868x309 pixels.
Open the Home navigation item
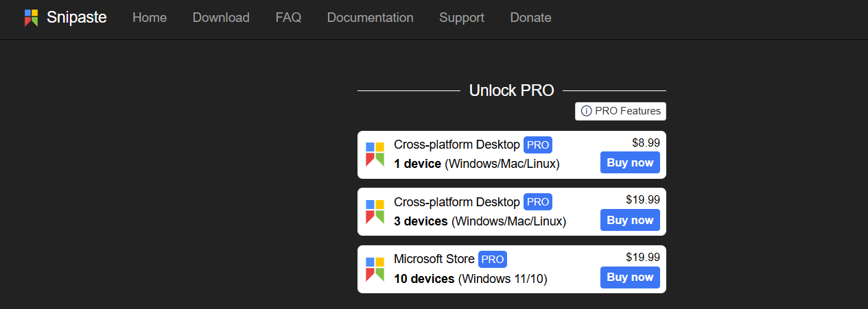click(x=150, y=18)
